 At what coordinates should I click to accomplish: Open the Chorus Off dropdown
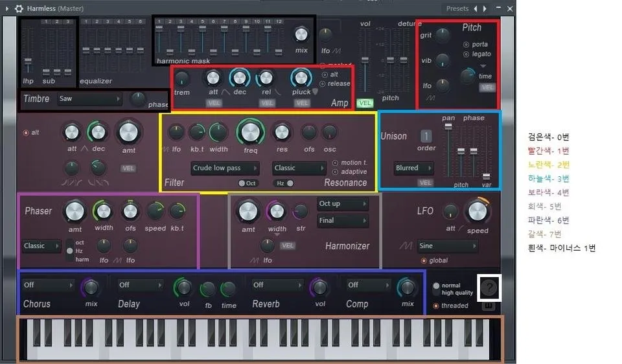(x=47, y=285)
